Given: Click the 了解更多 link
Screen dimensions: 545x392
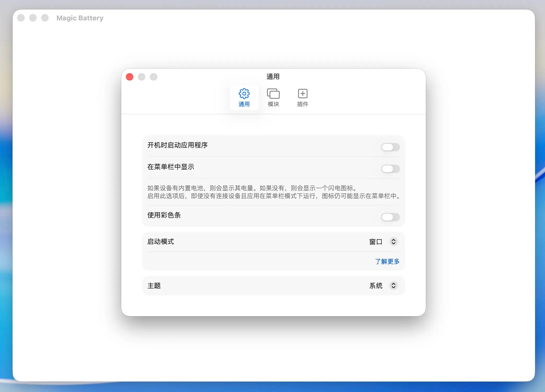Looking at the screenshot, I should (387, 262).
